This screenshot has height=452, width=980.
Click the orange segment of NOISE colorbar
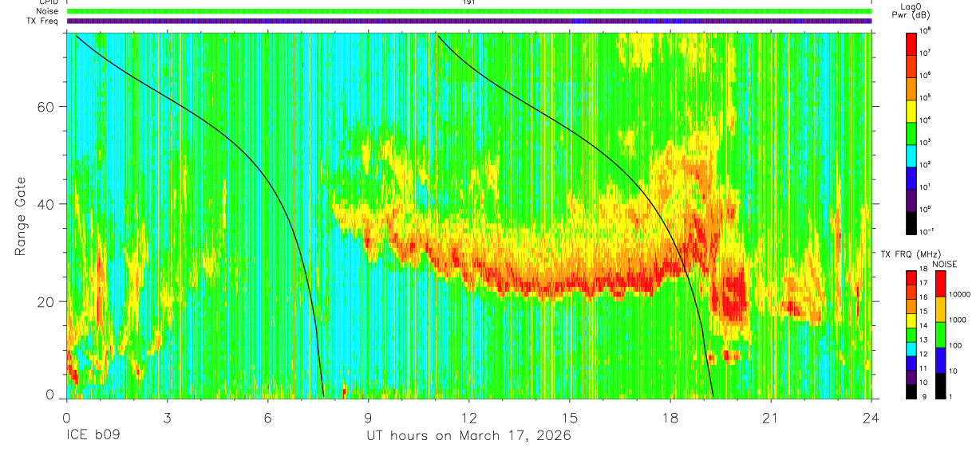point(940,309)
